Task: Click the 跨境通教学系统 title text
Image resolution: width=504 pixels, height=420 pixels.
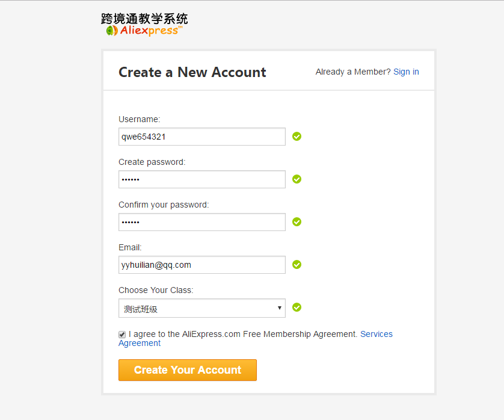Action: click(144, 19)
